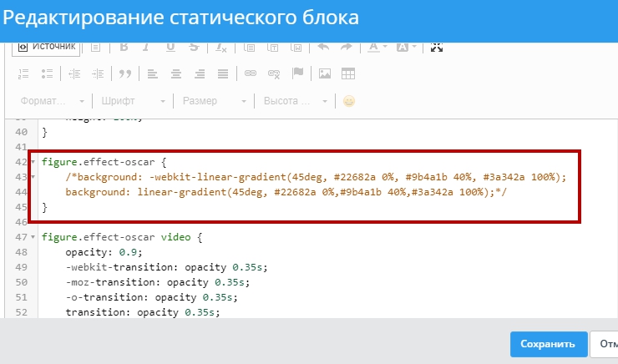The height and width of the screenshot is (364, 618).
Task: Open the Шрифт font dropdown
Action: point(128,101)
